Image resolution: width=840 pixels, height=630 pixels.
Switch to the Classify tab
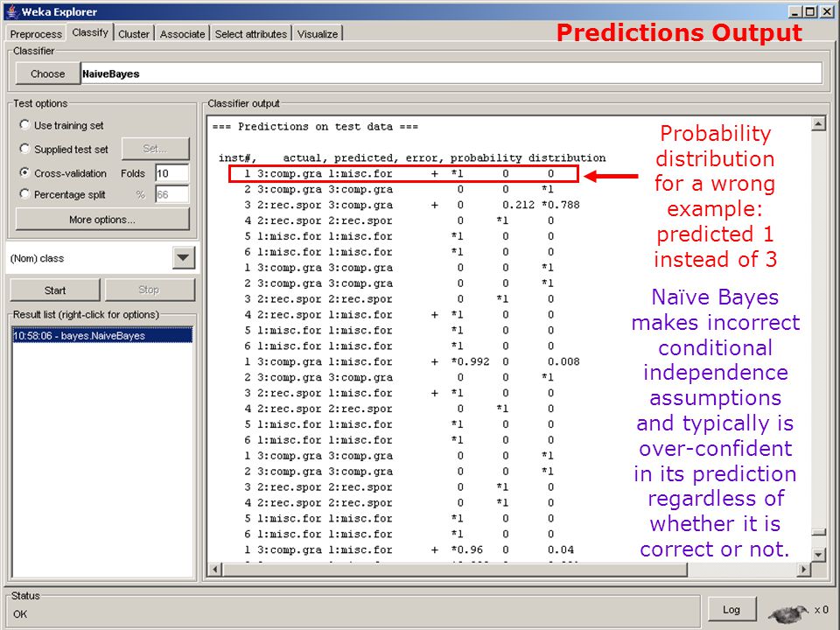click(90, 32)
